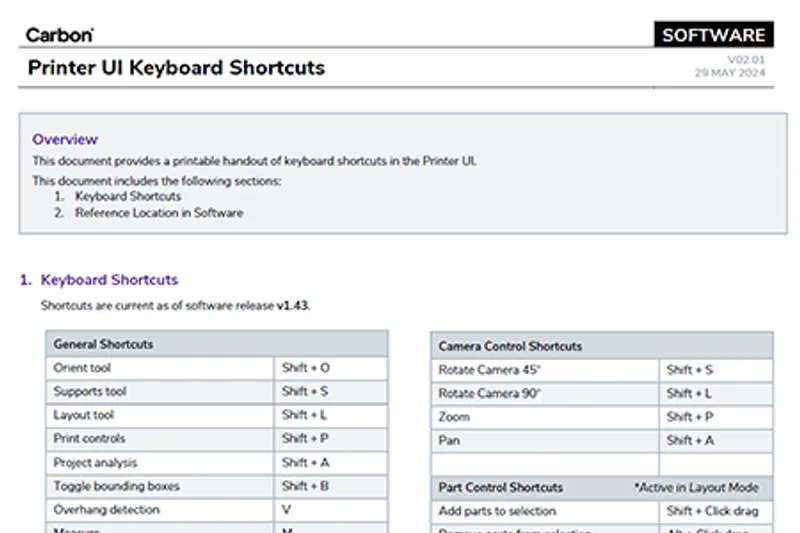Select the Part Control Shortcuts header
This screenshot has height=533, width=800.
pos(501,488)
